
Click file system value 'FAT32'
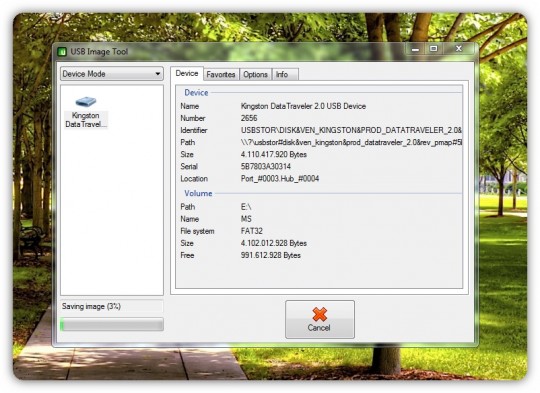(252, 231)
